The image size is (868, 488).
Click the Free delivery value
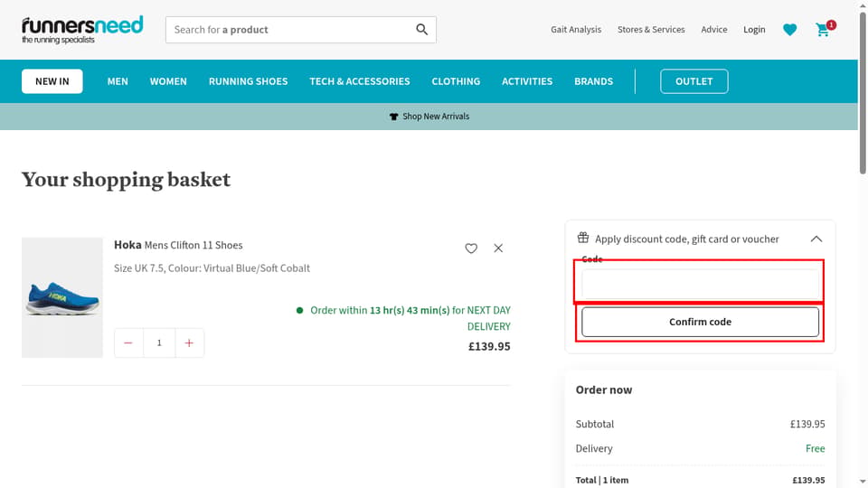click(x=815, y=449)
